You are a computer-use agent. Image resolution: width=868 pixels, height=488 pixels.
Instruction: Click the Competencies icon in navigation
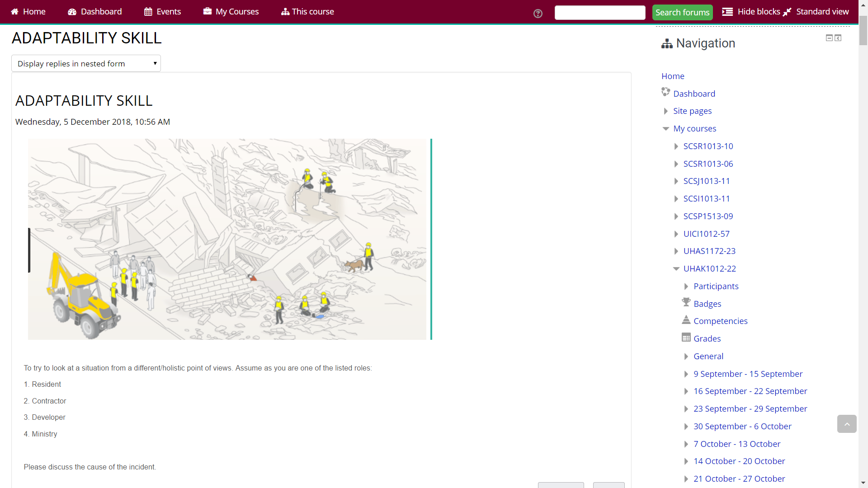click(686, 320)
